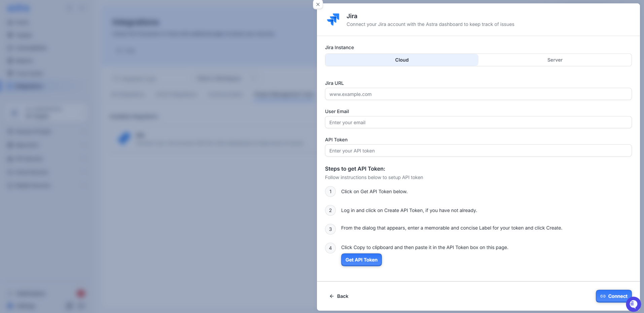Open the chat support widget
The width and height of the screenshot is (644, 313).
click(x=633, y=304)
